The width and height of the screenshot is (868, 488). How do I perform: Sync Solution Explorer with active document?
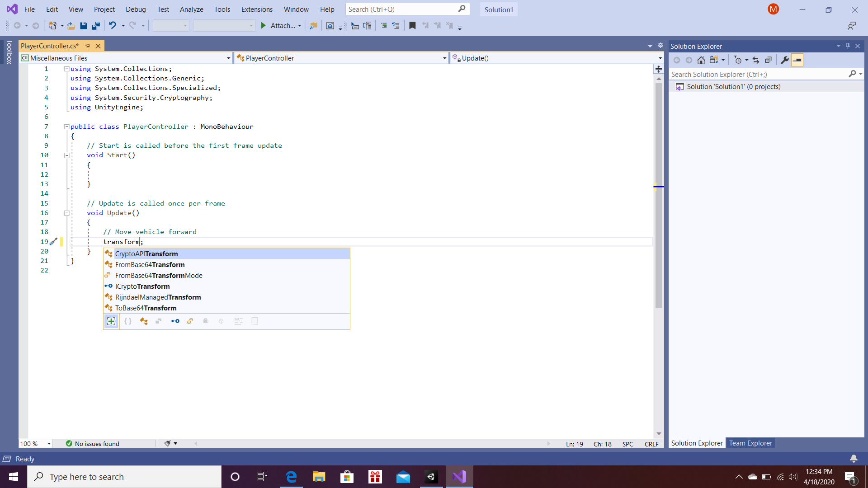pyautogui.click(x=755, y=60)
